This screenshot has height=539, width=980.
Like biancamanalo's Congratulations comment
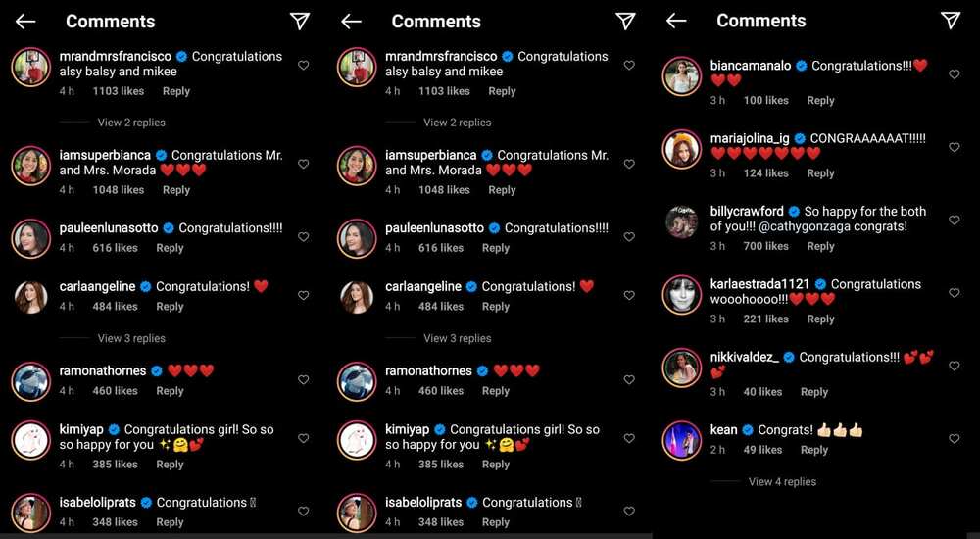(x=954, y=74)
